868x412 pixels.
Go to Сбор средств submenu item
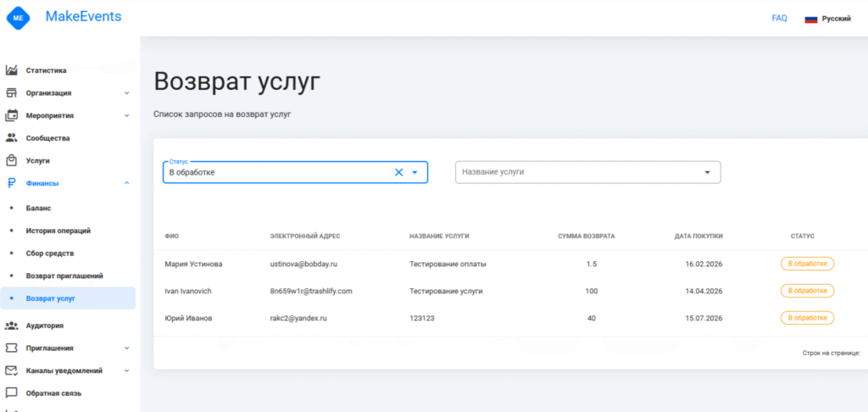coord(50,253)
